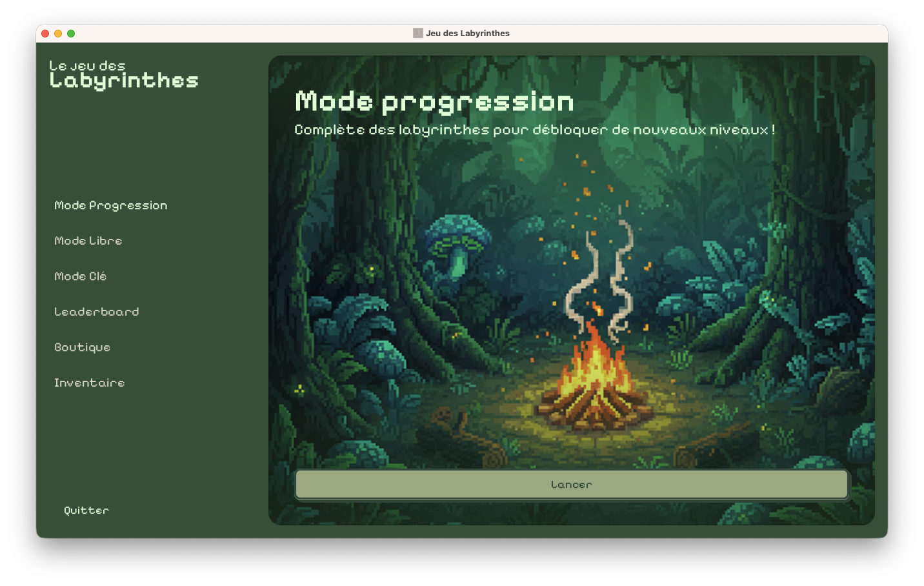Click the Quitter button
The height and width of the screenshot is (586, 924).
(x=86, y=510)
